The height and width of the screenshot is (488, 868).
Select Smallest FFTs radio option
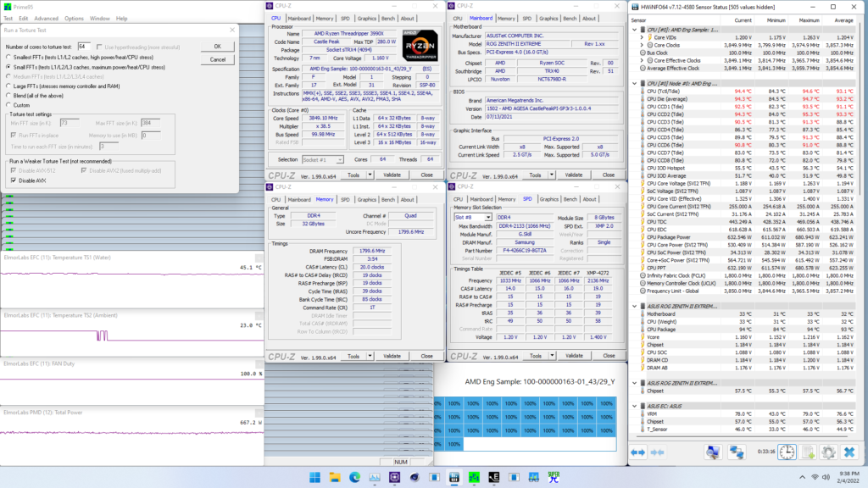tap(8, 57)
